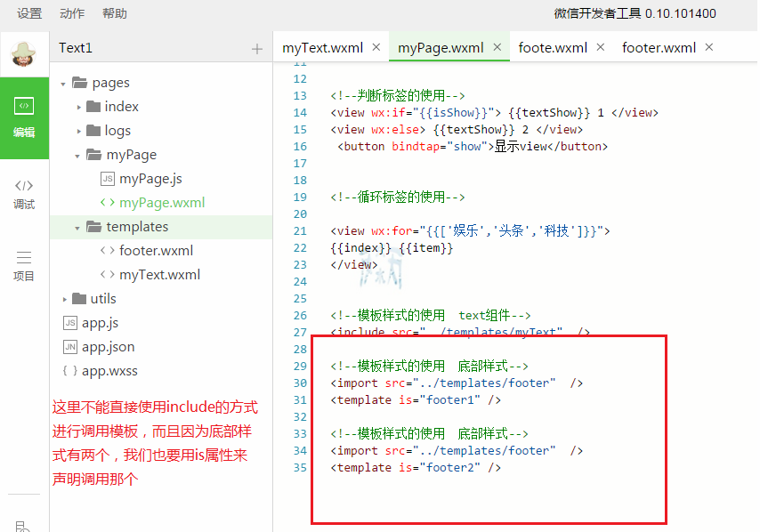Collapse the myPage folder arrow
Screen dimensions: 760x532
[77, 156]
